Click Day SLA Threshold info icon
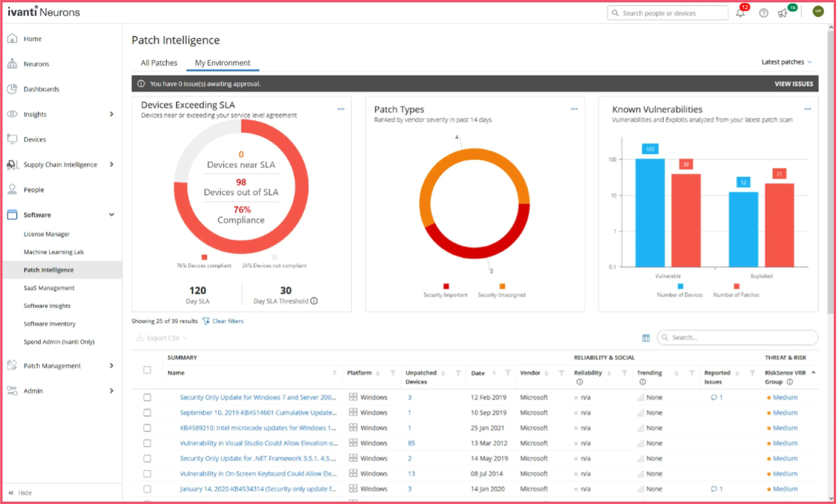 click(314, 301)
